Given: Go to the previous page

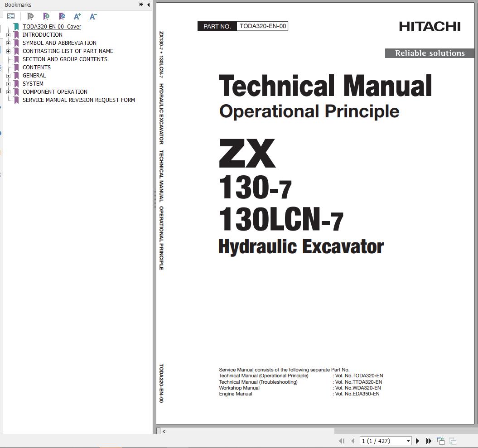Looking at the screenshot, I should click(x=352, y=441).
